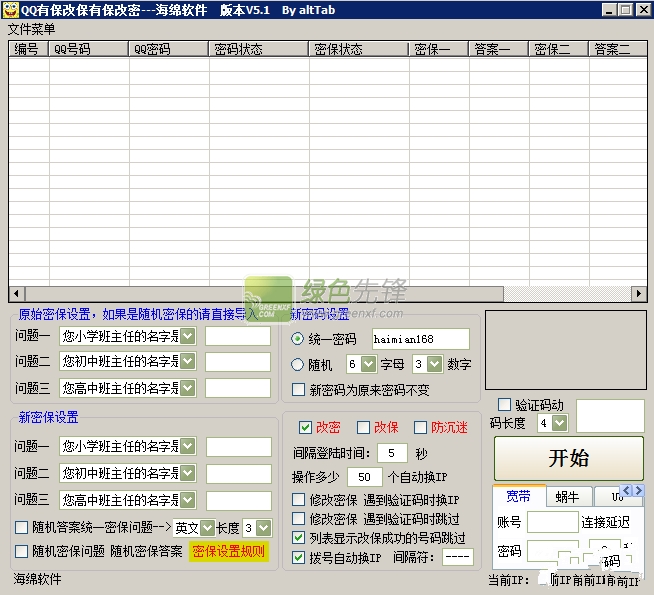Expand original 问题三 security question dropdown
Image resolution: width=654 pixels, height=595 pixels.
point(188,389)
